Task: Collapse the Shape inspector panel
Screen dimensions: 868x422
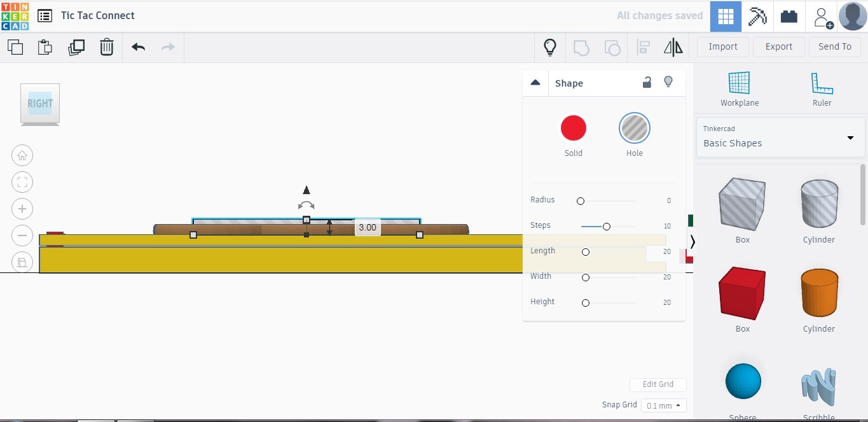Action: click(x=535, y=82)
